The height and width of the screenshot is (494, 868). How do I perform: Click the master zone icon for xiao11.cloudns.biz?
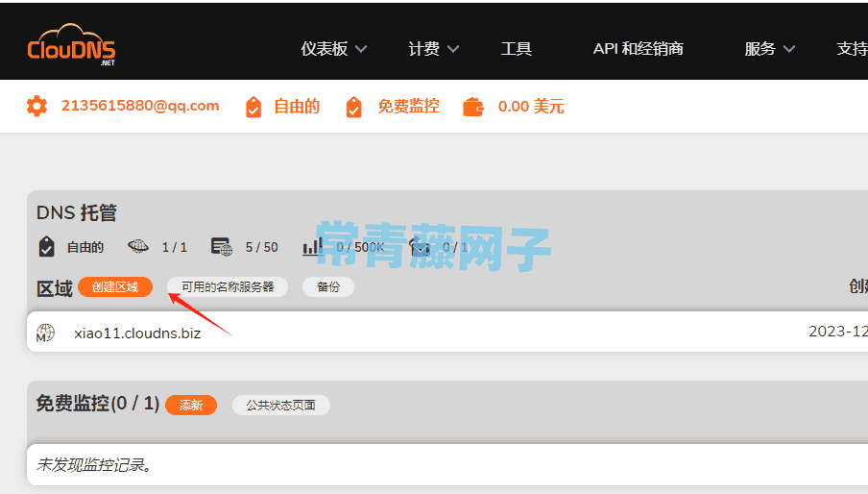point(45,333)
